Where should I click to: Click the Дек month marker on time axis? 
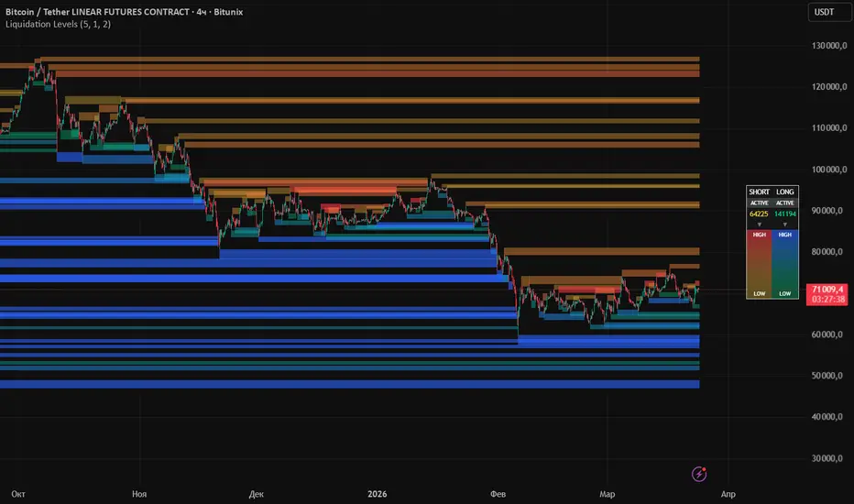(x=256, y=494)
